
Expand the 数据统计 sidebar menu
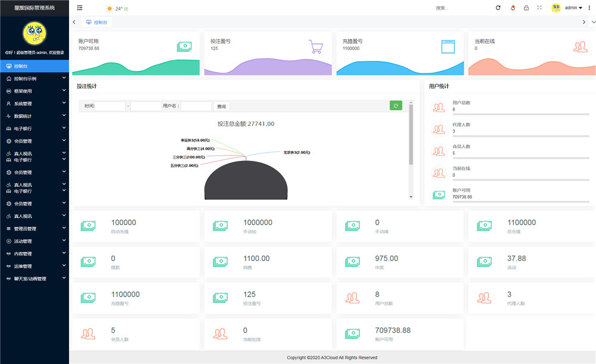pyautogui.click(x=29, y=115)
